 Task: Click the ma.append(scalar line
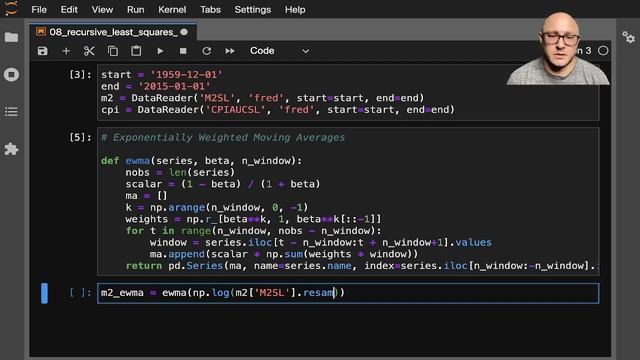pyautogui.click(x=284, y=254)
